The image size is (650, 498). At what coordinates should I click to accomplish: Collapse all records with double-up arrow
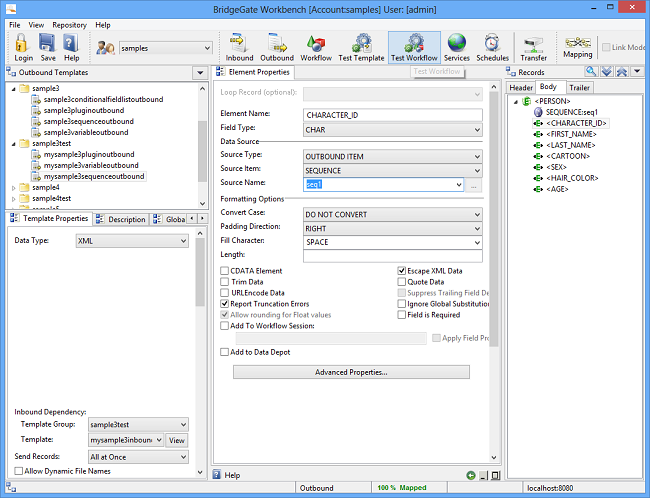point(621,72)
